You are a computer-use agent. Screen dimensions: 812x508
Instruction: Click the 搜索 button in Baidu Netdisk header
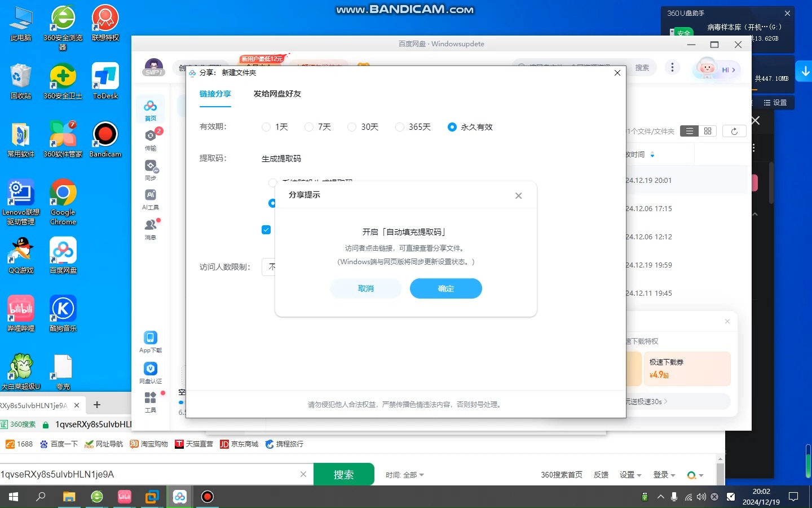pos(642,67)
